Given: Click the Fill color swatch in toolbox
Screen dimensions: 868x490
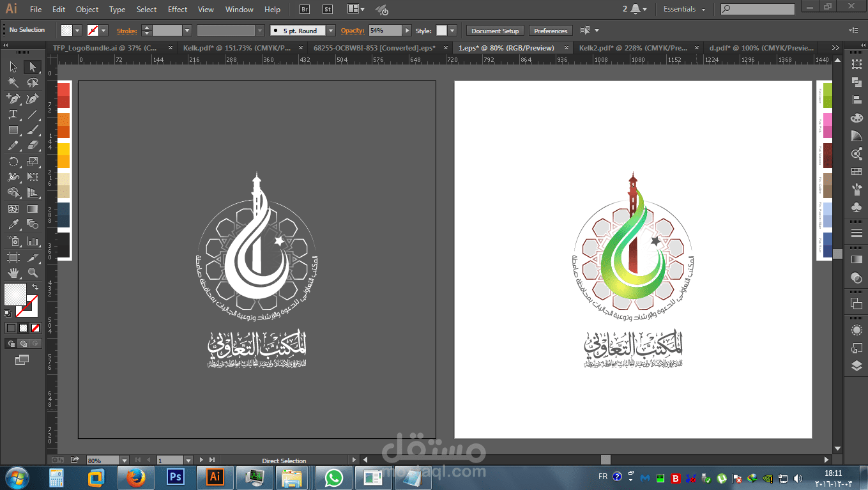Looking at the screenshot, I should [15, 295].
